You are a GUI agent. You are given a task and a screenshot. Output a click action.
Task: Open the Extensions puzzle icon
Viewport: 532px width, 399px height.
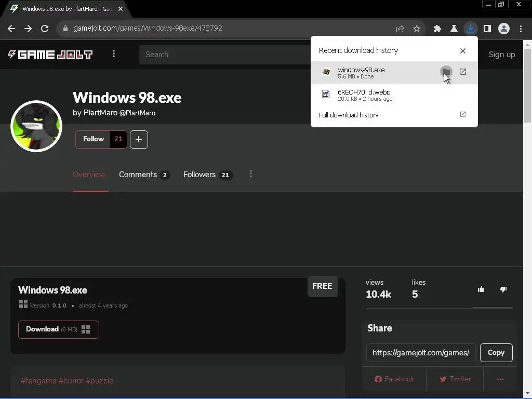pyautogui.click(x=437, y=29)
